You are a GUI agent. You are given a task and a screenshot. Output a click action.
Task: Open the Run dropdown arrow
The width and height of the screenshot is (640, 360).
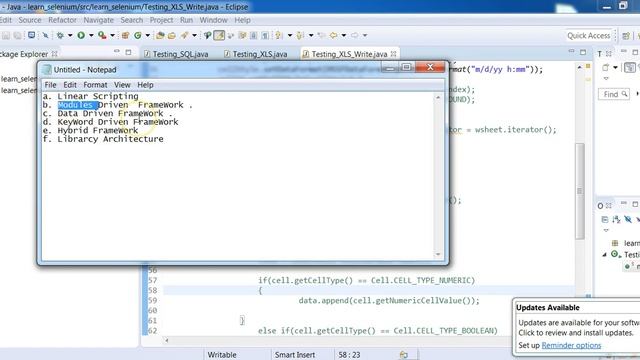[91, 36]
